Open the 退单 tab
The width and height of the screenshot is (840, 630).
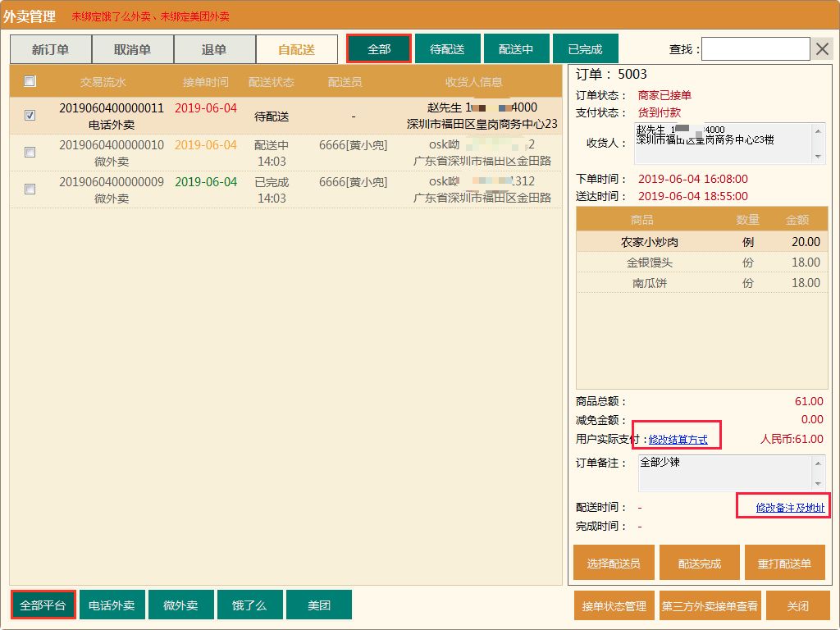[215, 50]
